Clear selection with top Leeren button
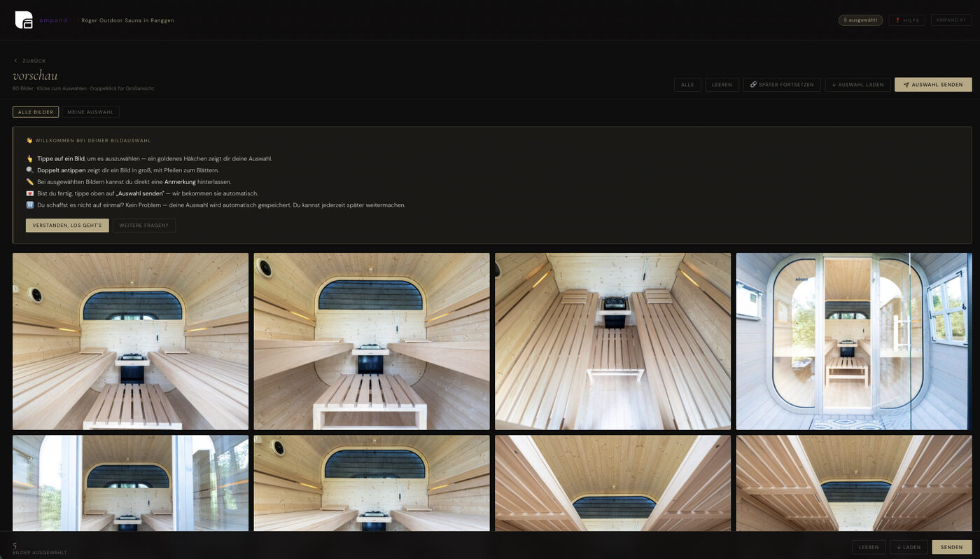Image resolution: width=980 pixels, height=559 pixels. pos(722,85)
